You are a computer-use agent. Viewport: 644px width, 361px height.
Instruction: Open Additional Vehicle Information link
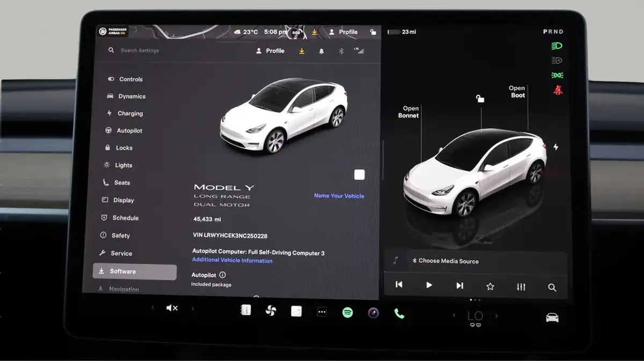232,261
